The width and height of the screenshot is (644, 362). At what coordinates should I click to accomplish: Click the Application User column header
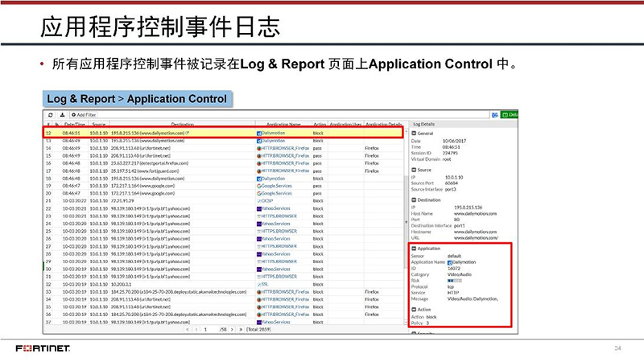pos(346,125)
